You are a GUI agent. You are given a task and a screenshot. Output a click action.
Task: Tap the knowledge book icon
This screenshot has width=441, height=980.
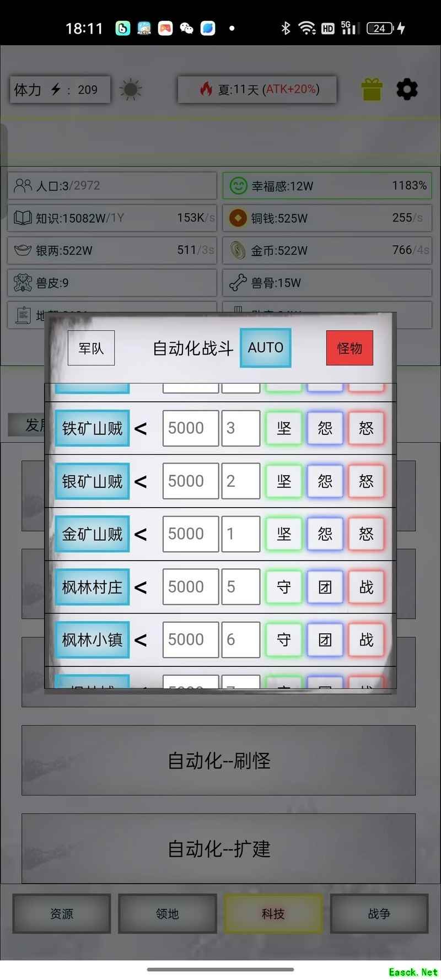tap(23, 218)
